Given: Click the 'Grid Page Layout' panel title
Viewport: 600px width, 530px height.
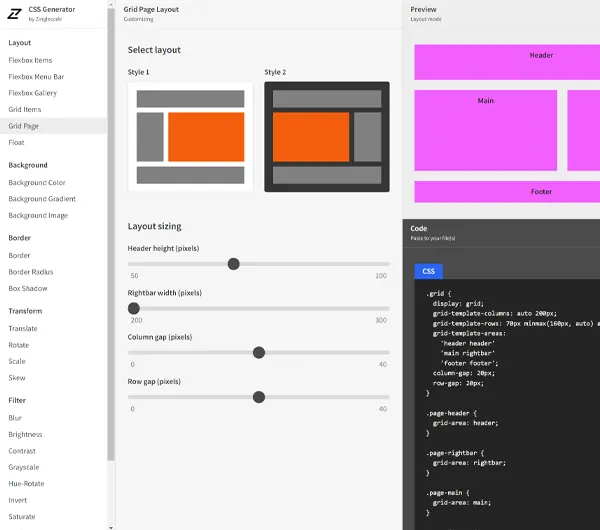Looking at the screenshot, I should [151, 9].
